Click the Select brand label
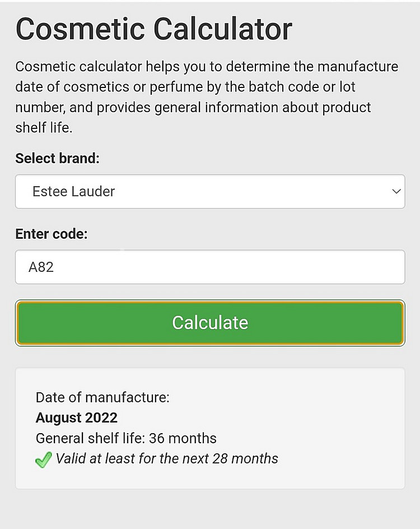 click(57, 159)
